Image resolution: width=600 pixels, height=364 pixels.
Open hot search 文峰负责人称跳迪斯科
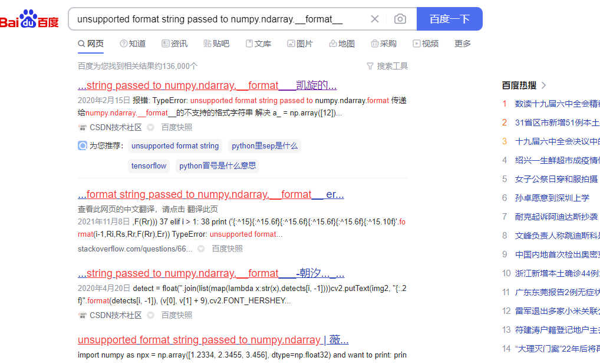[x=557, y=236]
